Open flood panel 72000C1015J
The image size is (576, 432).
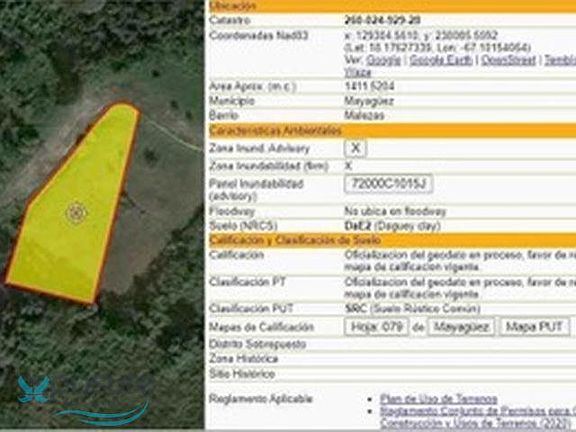click(388, 184)
